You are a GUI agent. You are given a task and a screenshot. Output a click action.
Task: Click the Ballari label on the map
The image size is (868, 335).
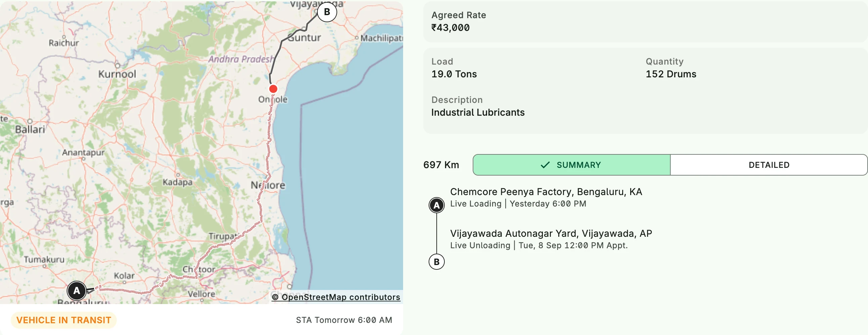click(30, 129)
